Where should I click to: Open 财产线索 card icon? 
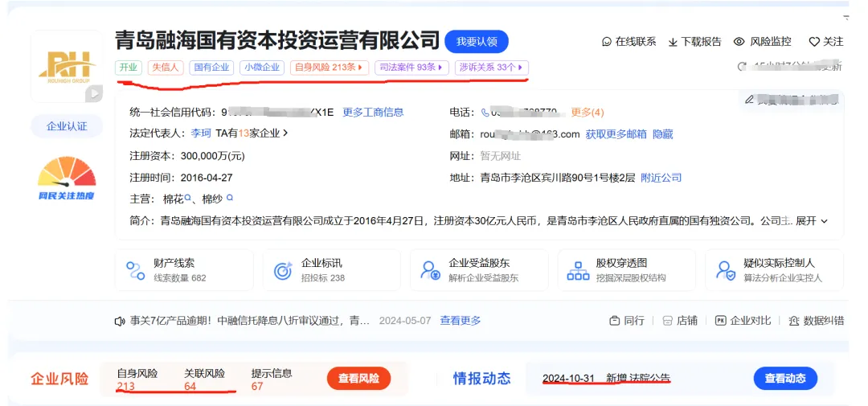click(x=135, y=270)
